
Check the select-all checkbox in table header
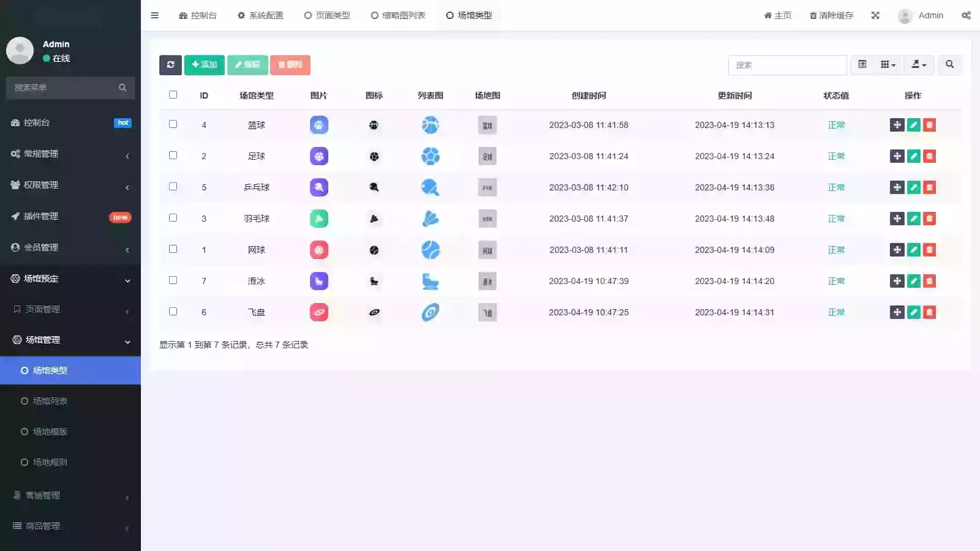(173, 94)
